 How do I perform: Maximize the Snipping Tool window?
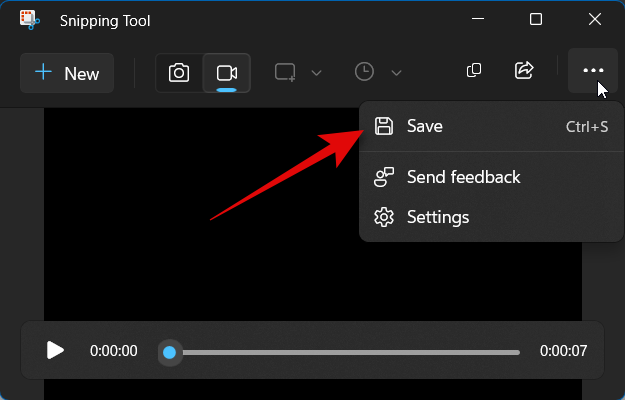coord(535,20)
